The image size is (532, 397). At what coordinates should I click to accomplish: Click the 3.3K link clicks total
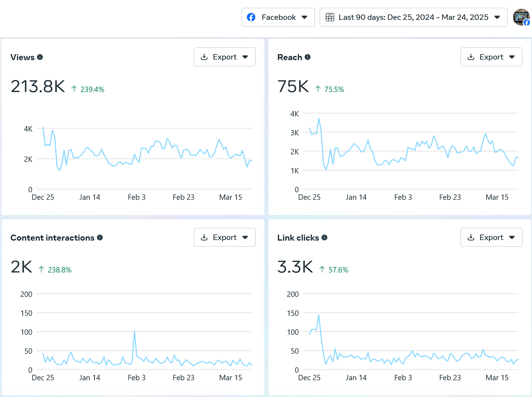pos(295,267)
